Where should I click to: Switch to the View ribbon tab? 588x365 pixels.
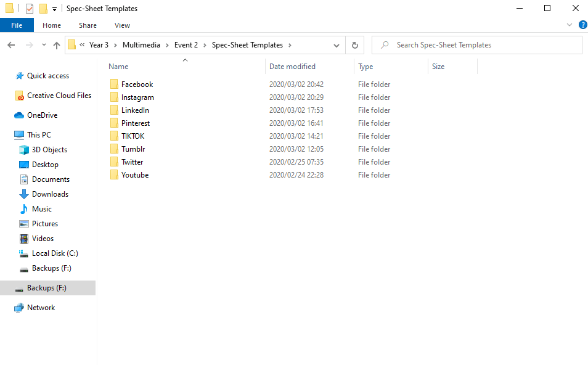click(122, 25)
